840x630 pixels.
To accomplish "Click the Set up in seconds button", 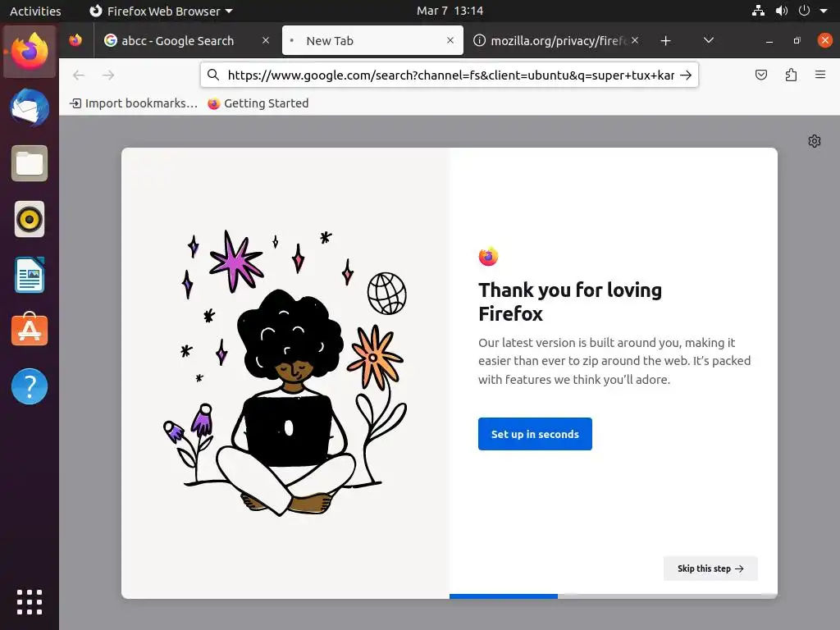I will 535,434.
